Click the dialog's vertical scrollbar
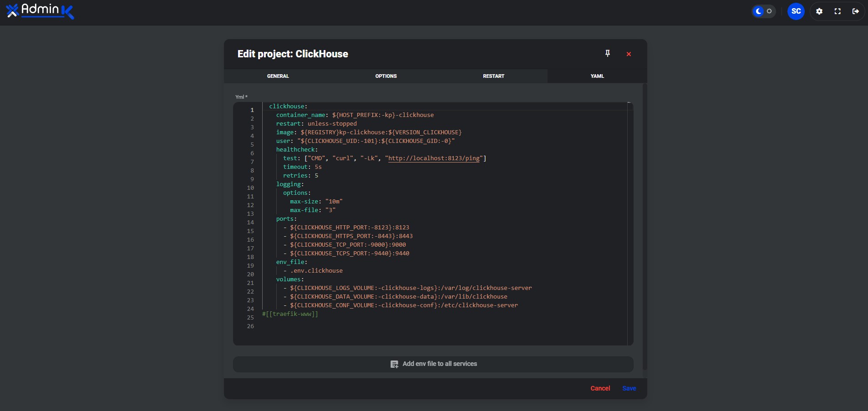Viewport: 868px width, 411px height. pos(645,226)
